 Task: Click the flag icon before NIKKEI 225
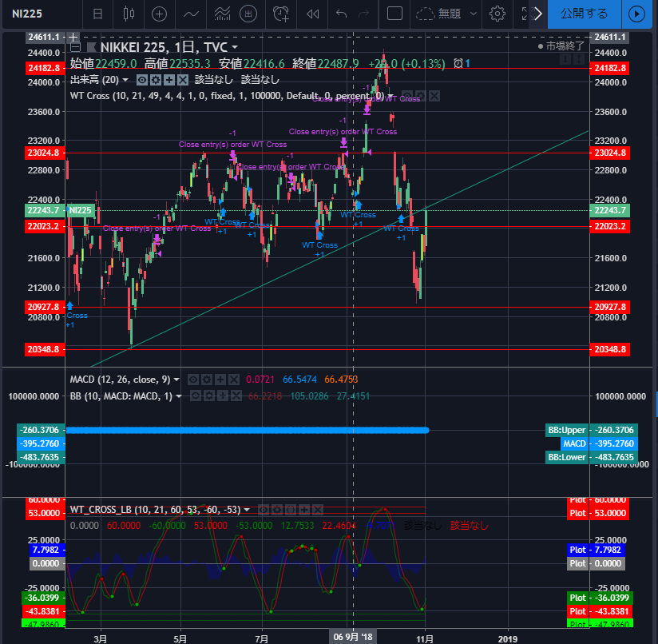pyautogui.click(x=92, y=47)
